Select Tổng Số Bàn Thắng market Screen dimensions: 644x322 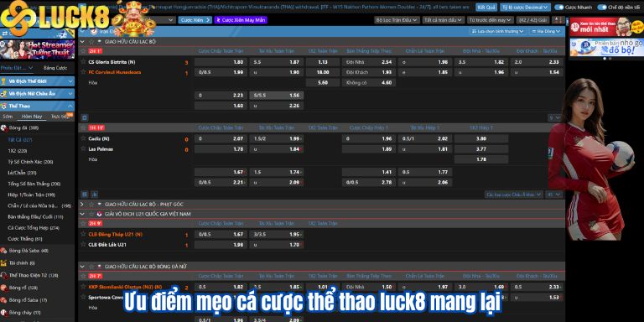pos(34,184)
